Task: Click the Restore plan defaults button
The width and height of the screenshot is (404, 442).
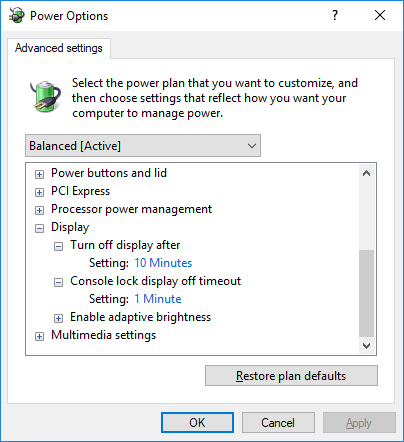Action: coord(291,376)
